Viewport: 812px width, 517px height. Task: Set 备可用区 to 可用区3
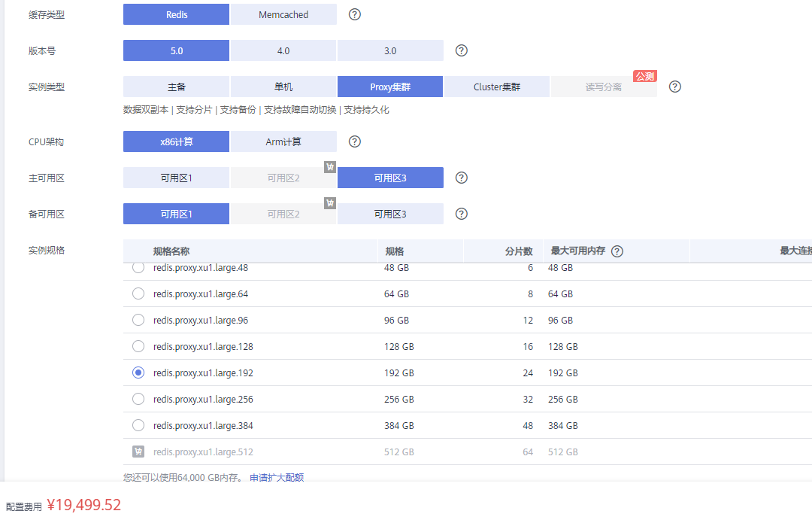[x=390, y=214]
